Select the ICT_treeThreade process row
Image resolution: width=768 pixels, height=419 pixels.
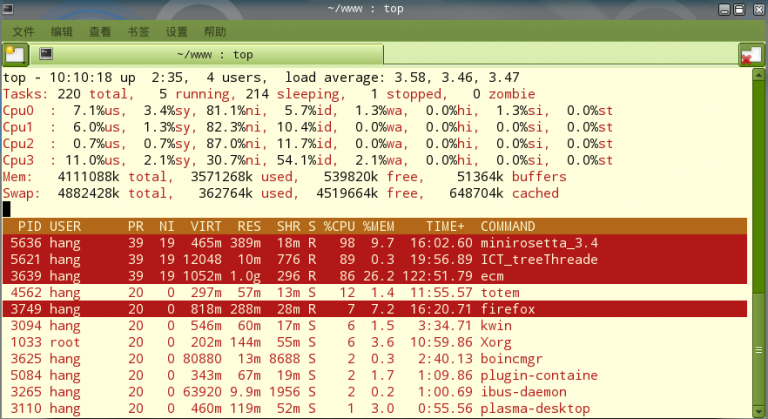pos(375,259)
